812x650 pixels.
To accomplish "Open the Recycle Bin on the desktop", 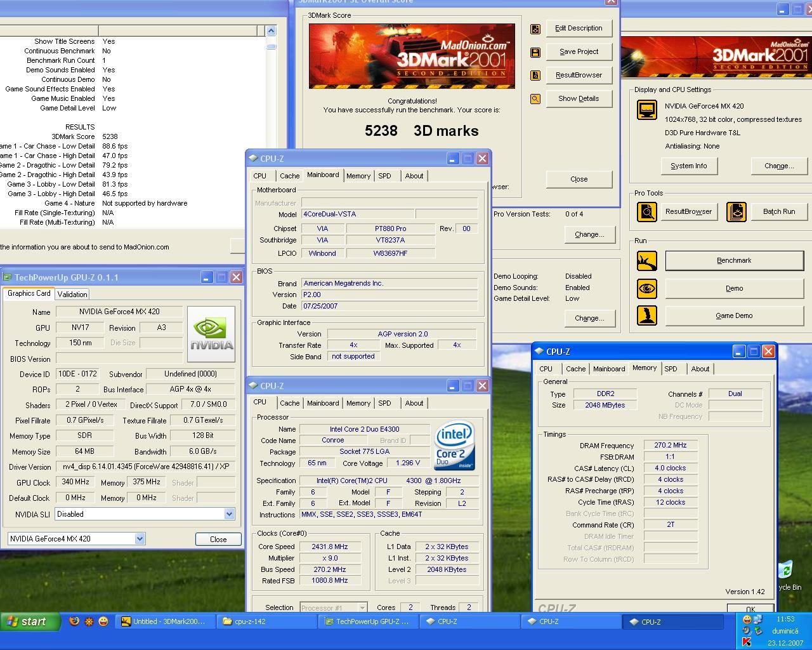I will 787,574.
